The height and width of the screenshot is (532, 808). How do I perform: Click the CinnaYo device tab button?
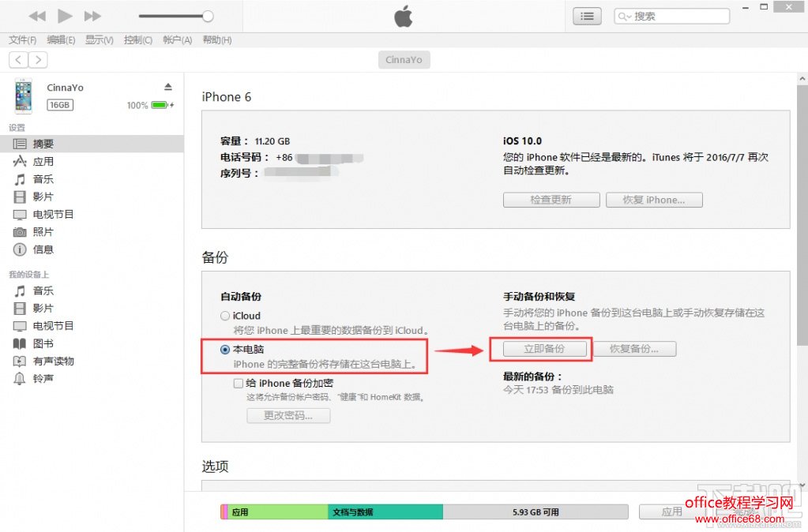coord(404,60)
